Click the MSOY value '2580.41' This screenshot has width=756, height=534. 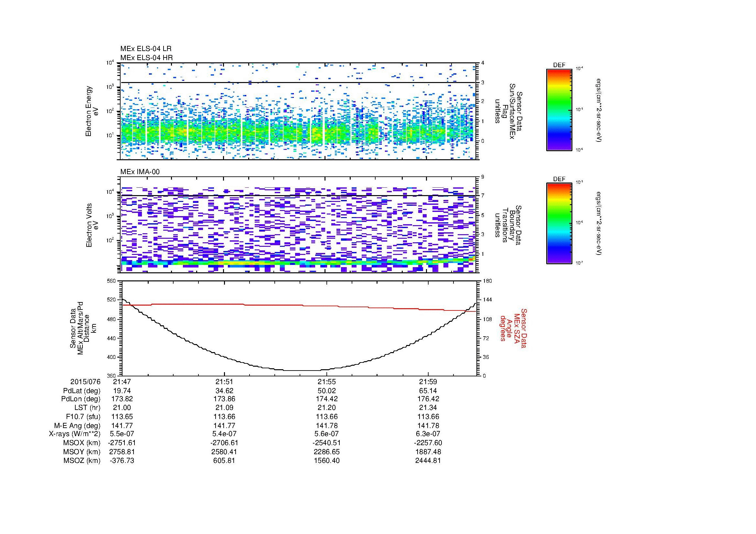tap(224, 452)
